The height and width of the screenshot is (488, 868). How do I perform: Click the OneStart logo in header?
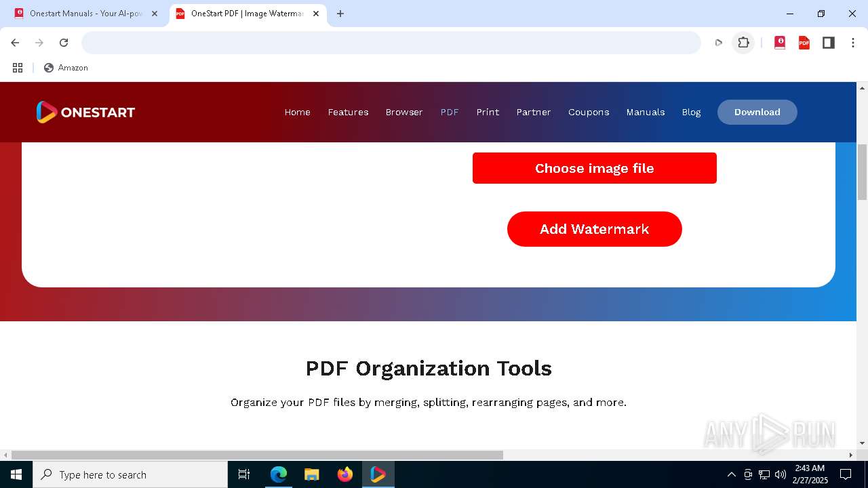click(85, 112)
